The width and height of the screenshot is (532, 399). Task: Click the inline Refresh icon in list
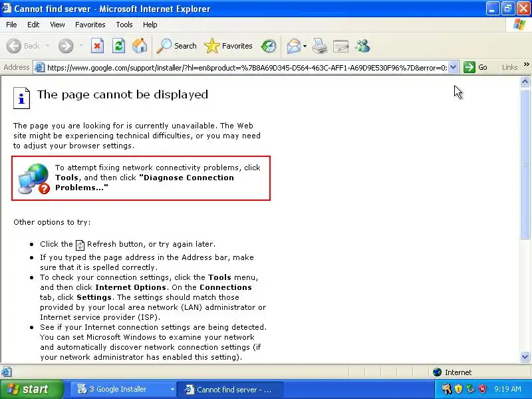[80, 245]
